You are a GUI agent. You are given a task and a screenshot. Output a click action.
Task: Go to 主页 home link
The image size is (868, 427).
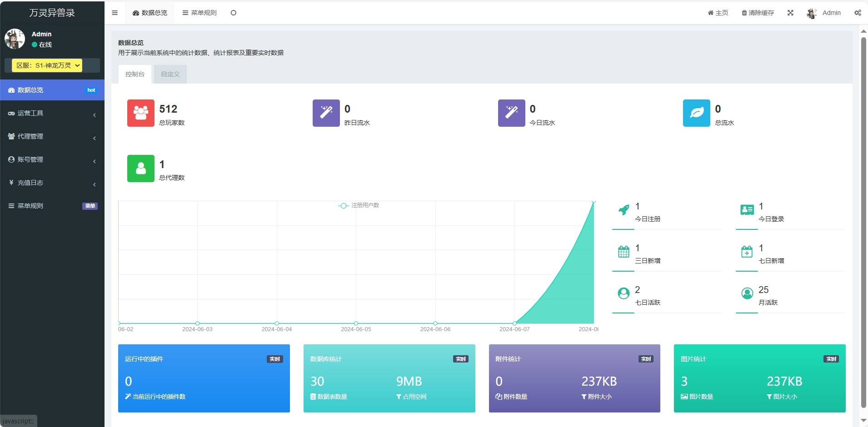(x=718, y=13)
